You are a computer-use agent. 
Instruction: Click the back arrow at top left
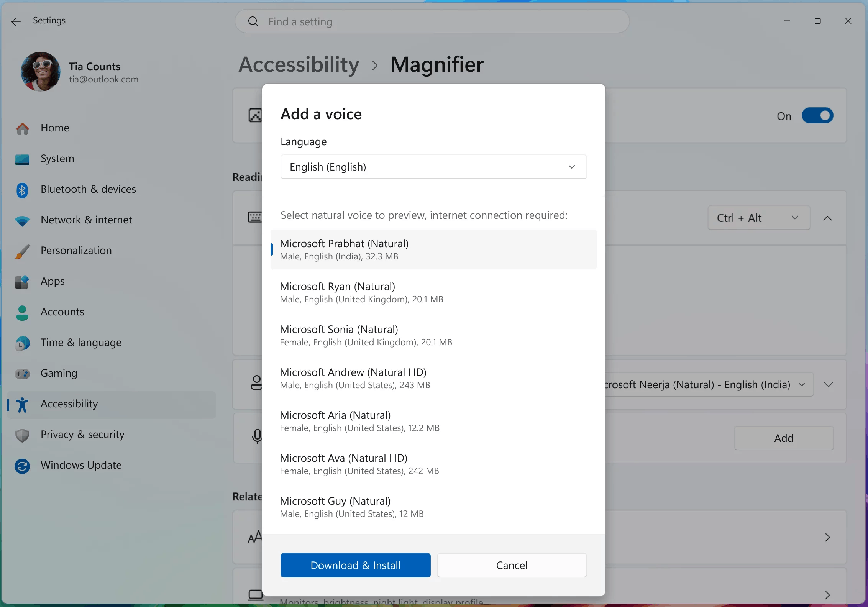coord(16,21)
